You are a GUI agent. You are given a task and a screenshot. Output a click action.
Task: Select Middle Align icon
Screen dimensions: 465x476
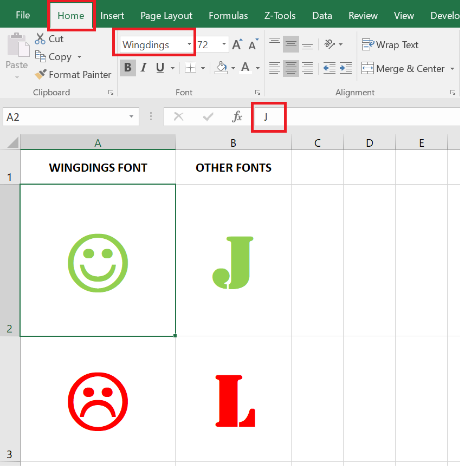click(x=291, y=44)
